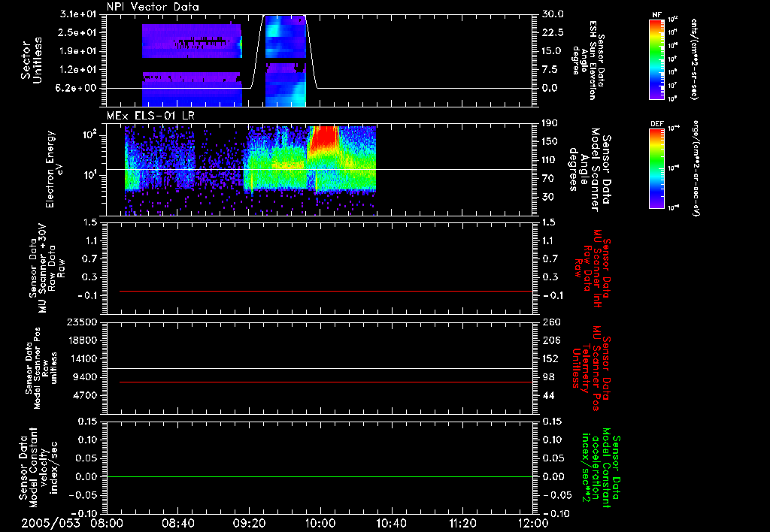The image size is (770, 532).
Task: Click the '14100' scanner position tick value
Action: coord(81,358)
